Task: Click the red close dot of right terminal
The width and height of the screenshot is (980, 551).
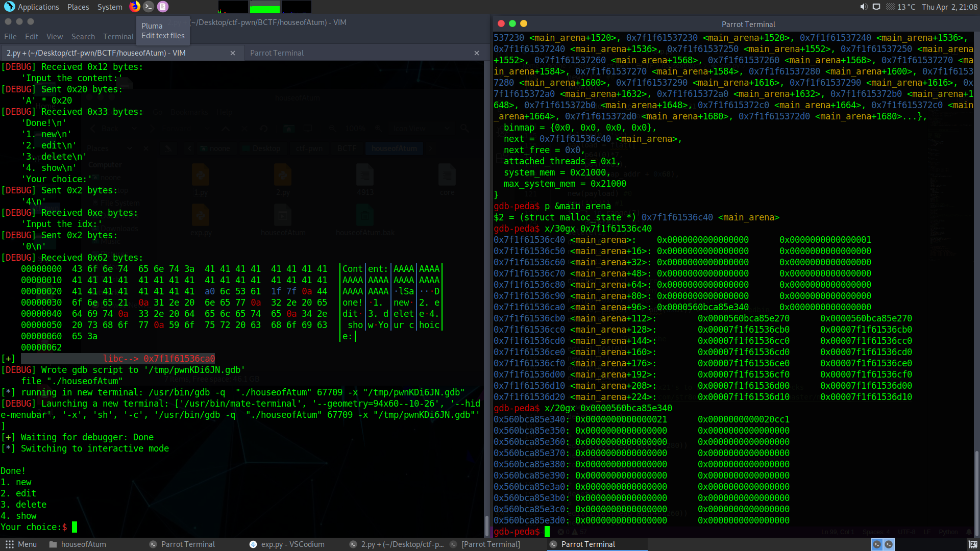Action: click(x=501, y=23)
